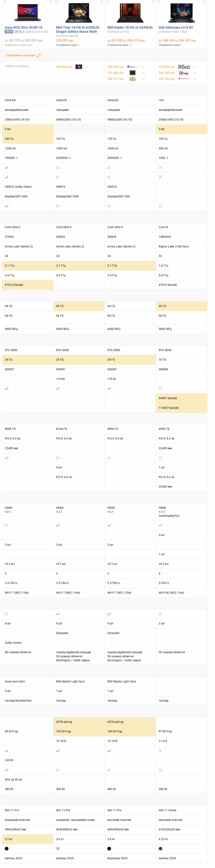Click the Ябко store logo
Viewport: 215px width, 868px height.
184,67
